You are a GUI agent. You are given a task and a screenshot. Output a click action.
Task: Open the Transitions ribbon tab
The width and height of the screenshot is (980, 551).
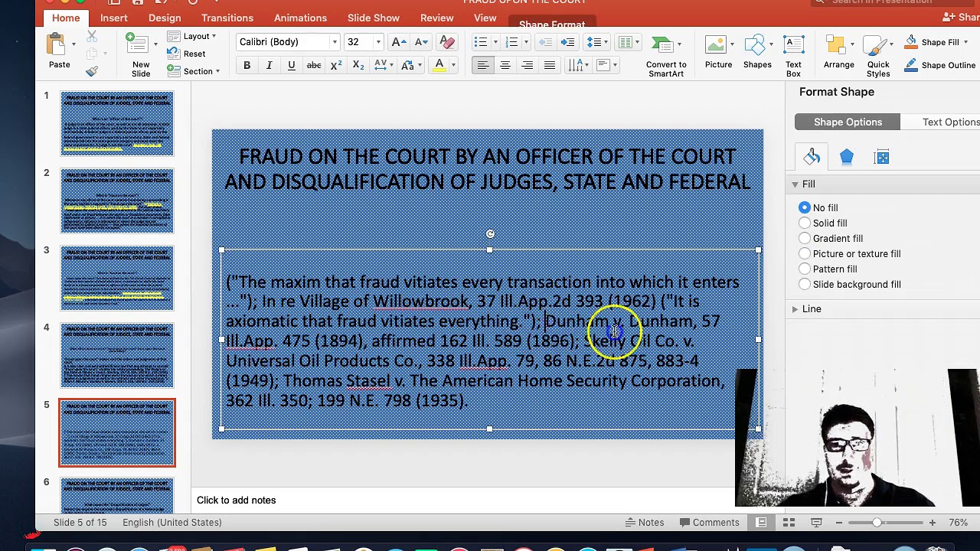pos(227,18)
